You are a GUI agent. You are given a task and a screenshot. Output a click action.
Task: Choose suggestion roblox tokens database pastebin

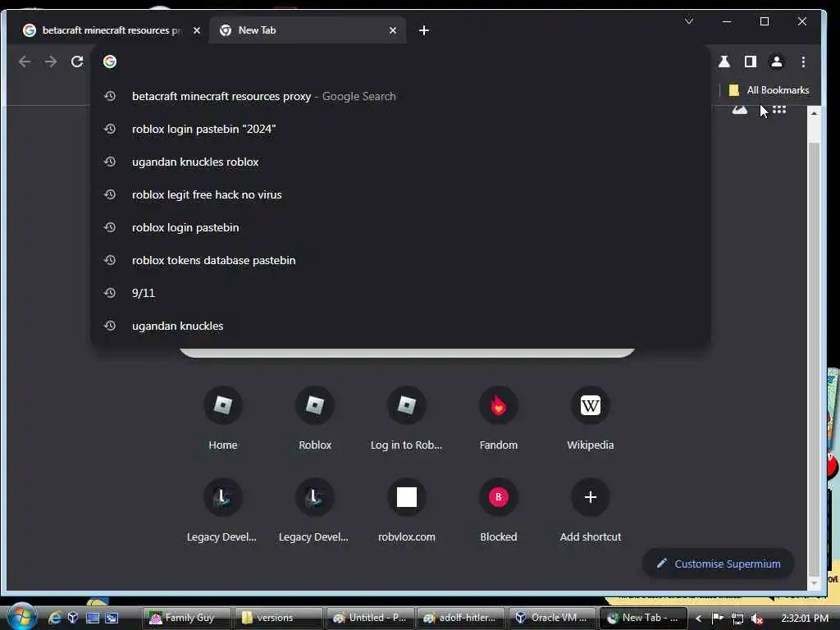400,260
